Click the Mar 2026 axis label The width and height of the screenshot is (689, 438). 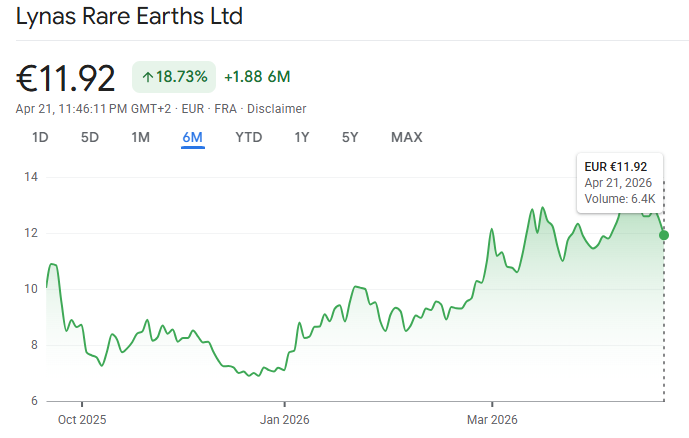pyautogui.click(x=492, y=420)
